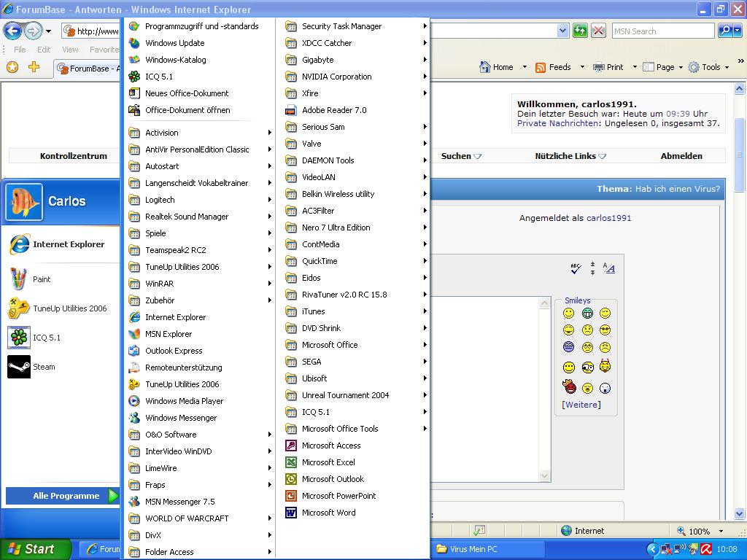The image size is (747, 560).
Task: Click editor text area scroll down arrow
Action: [x=544, y=475]
